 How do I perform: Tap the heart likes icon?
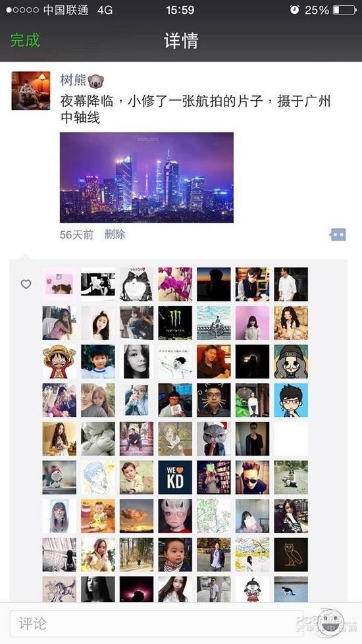coord(26,284)
